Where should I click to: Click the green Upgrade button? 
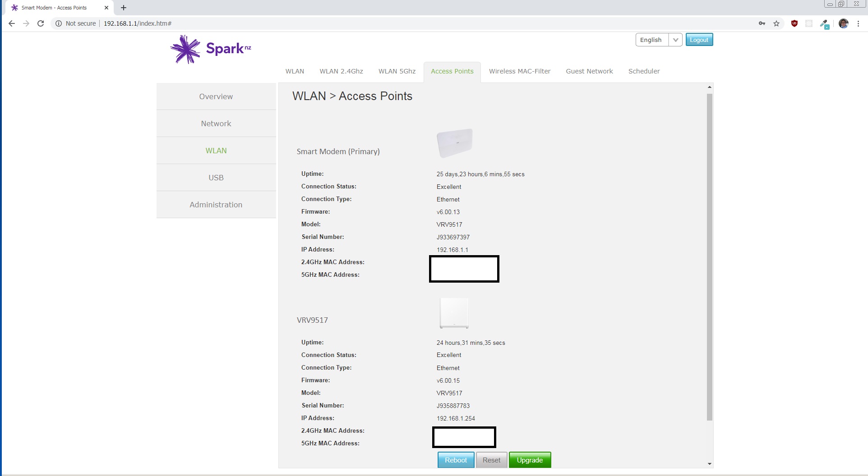coord(530,460)
